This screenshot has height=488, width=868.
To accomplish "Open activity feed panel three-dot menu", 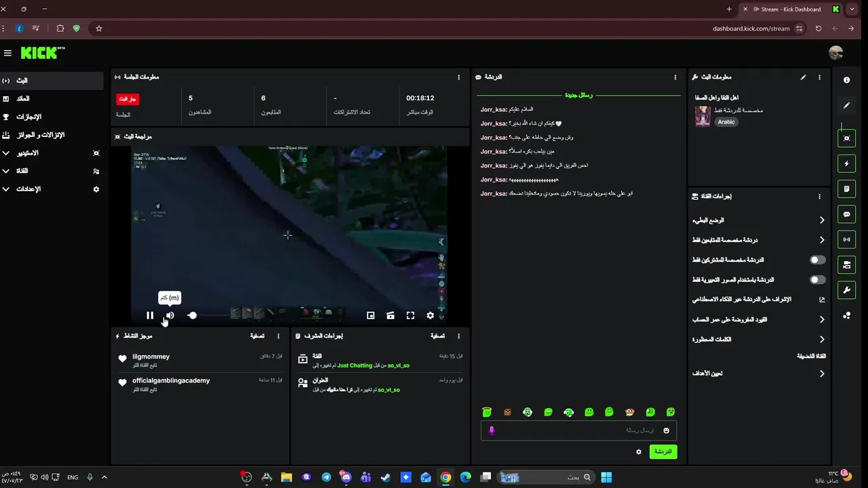I will (278, 336).
